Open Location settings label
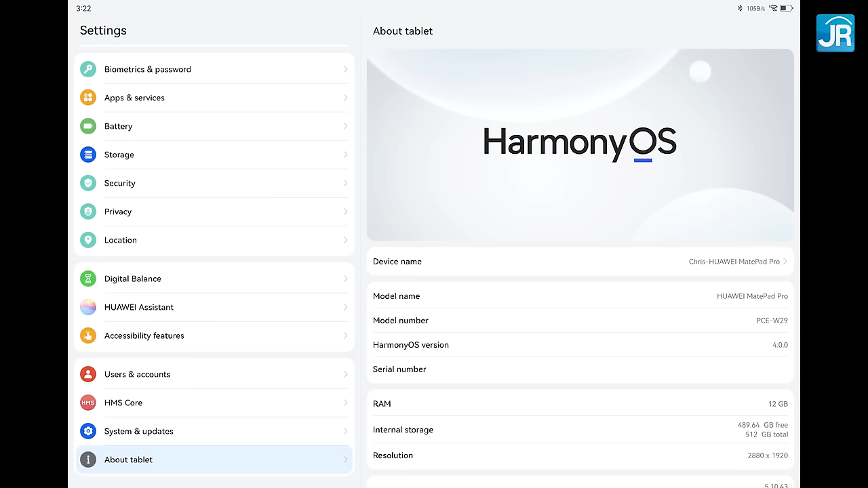 [121, 240]
